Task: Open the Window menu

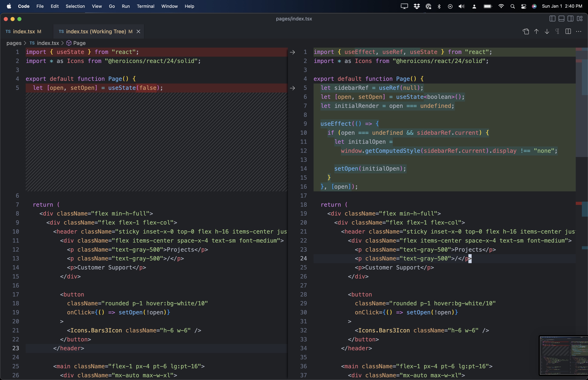Action: tap(169, 6)
